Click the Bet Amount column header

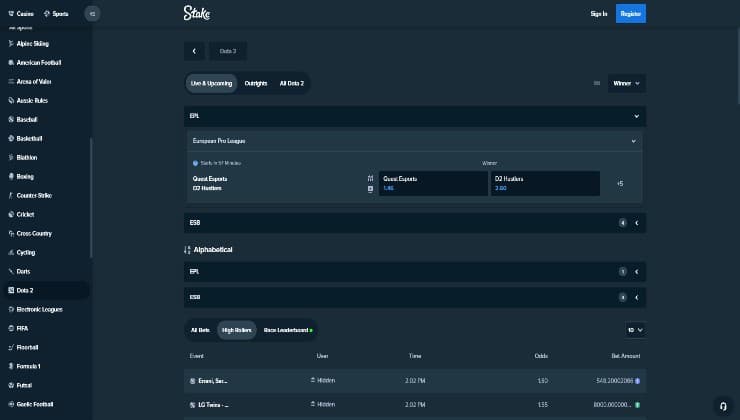tap(625, 356)
